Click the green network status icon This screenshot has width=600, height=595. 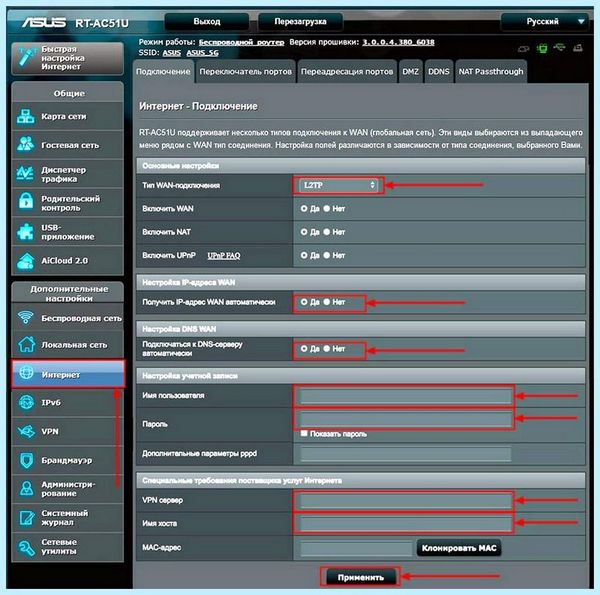[x=542, y=48]
